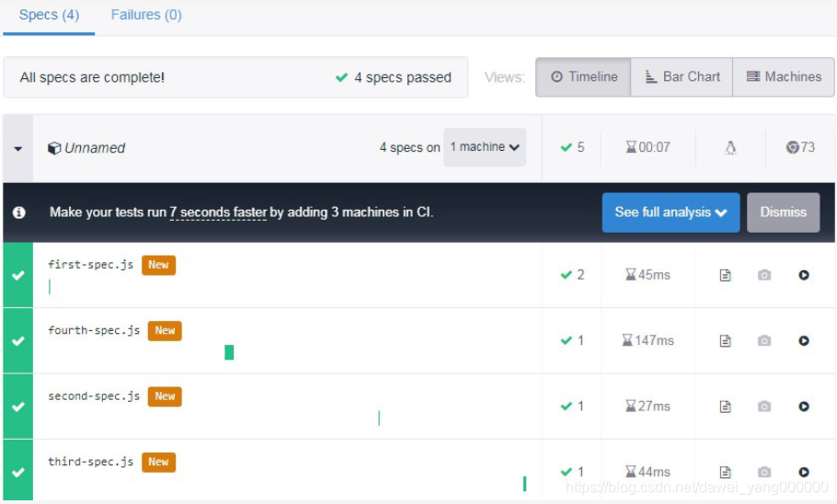Open screenshots for fourth-spec.js
Screen dimensions: 837x504
pos(764,340)
